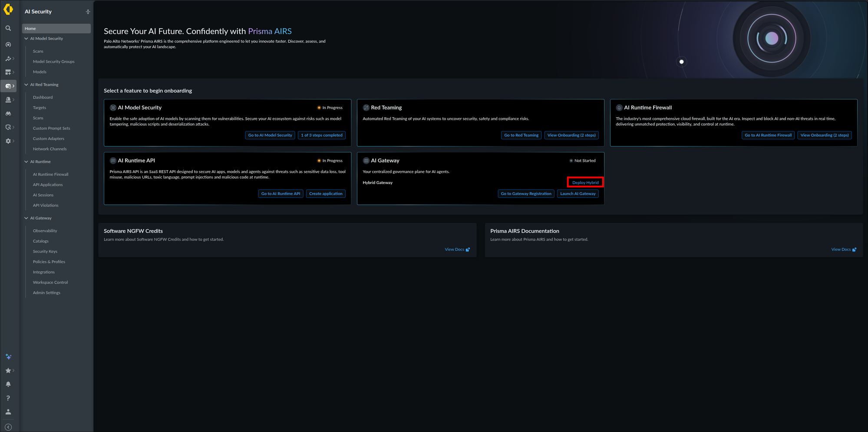Click the Palo Alto logo icon

coord(8,9)
